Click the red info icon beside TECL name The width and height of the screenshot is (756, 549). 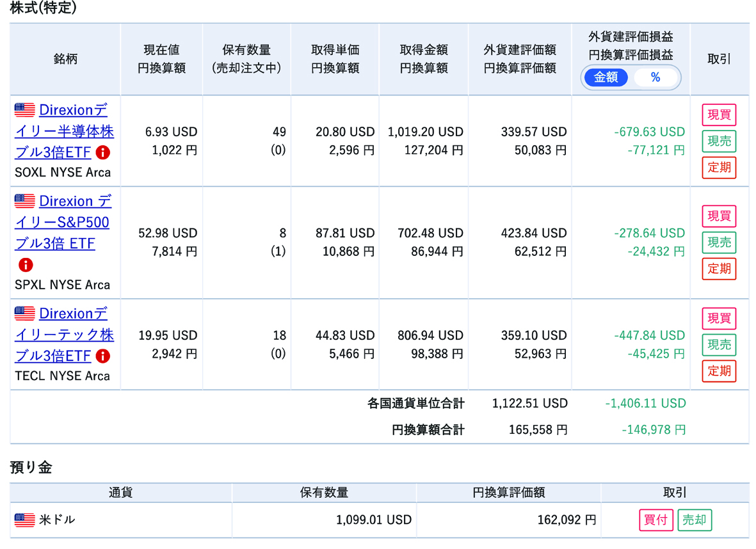coord(102,356)
